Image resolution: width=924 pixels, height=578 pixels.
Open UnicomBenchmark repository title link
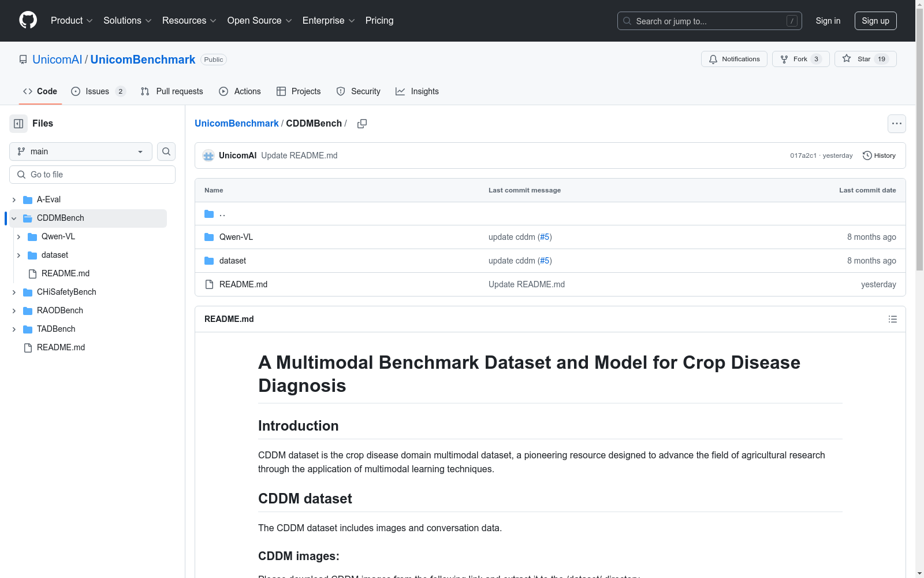tap(143, 60)
